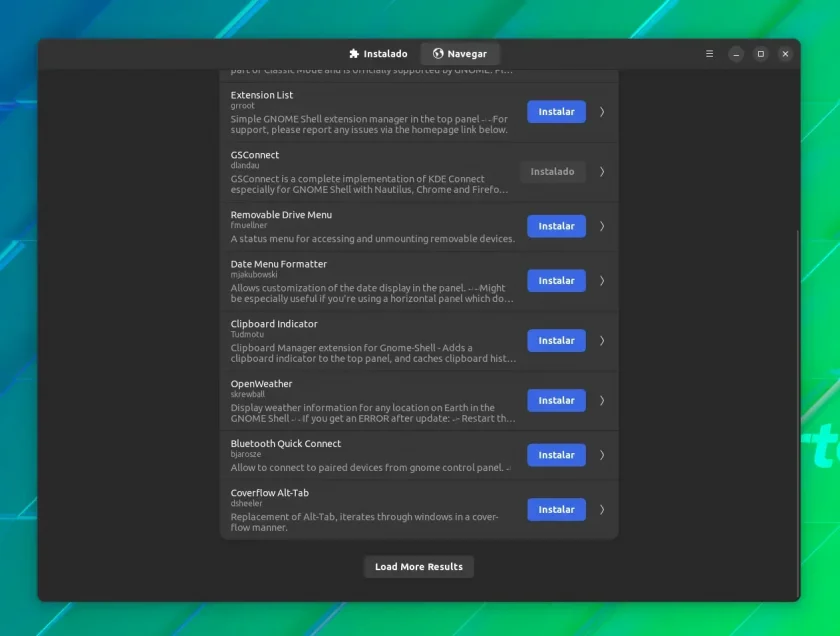The image size is (840, 636).
Task: Install OpenWeather extension
Action: pos(556,400)
